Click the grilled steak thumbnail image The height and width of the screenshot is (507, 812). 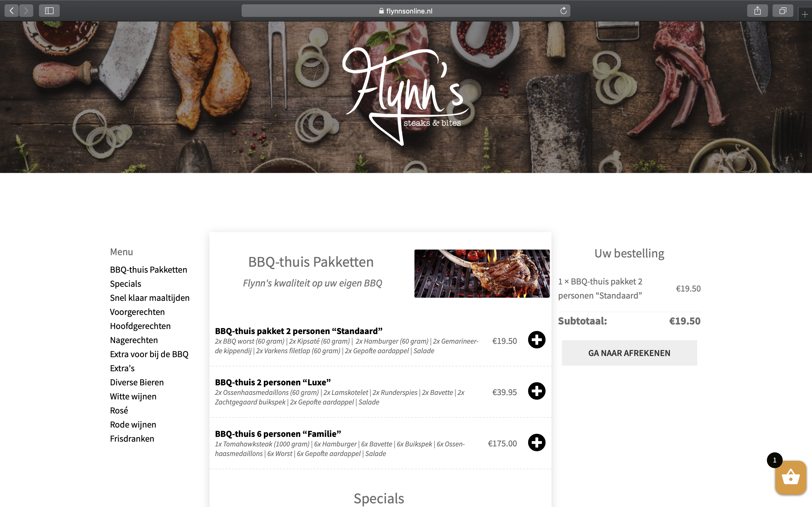click(482, 273)
